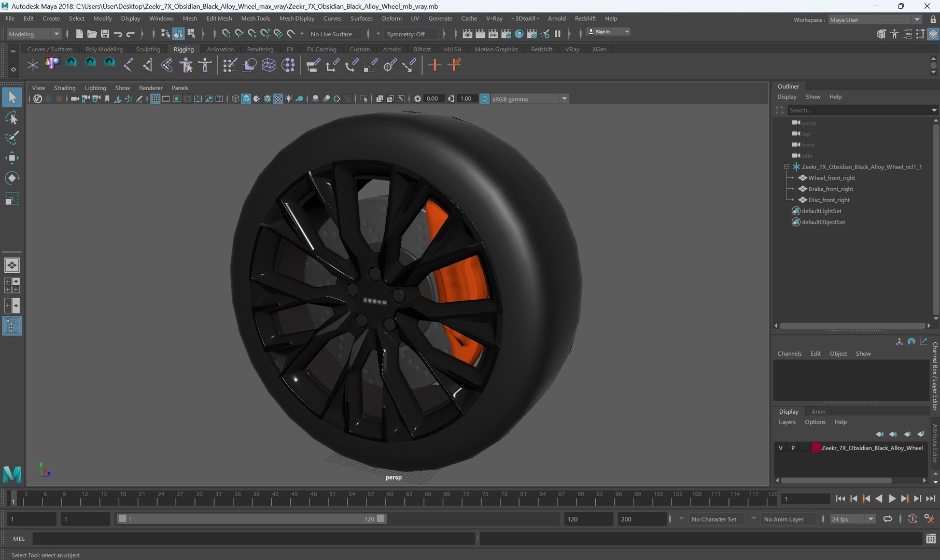The width and height of the screenshot is (940, 560).
Task: Open the viewport Shading menu
Action: point(65,88)
